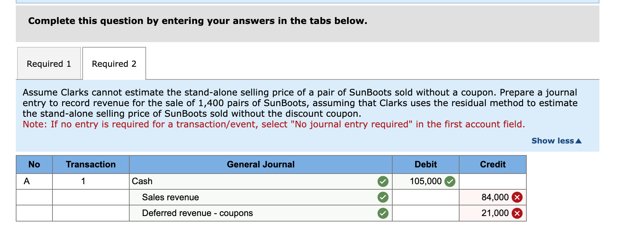The height and width of the screenshot is (228, 644).
Task: Select the Transaction column header
Action: coord(91,164)
